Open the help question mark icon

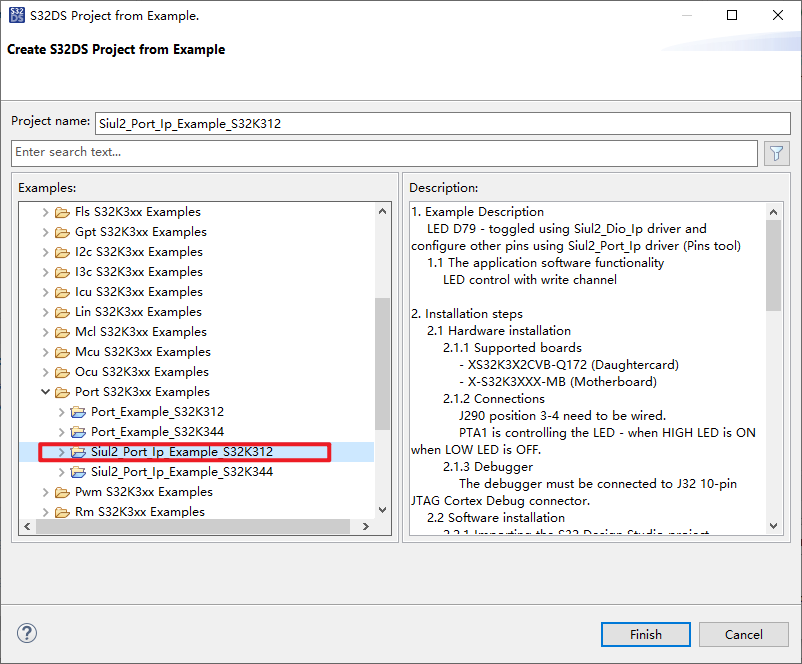point(27,633)
